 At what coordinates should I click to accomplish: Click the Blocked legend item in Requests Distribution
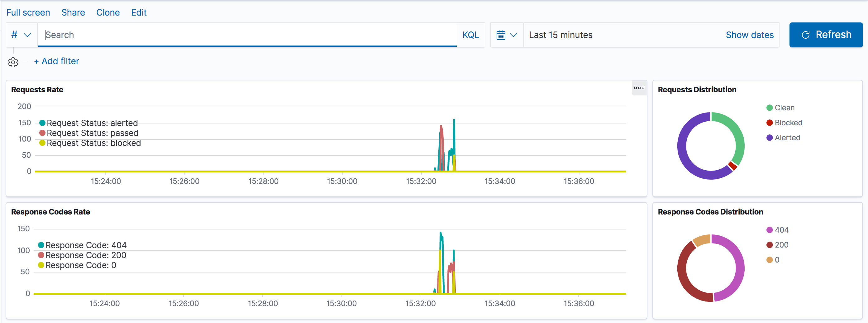(788, 123)
